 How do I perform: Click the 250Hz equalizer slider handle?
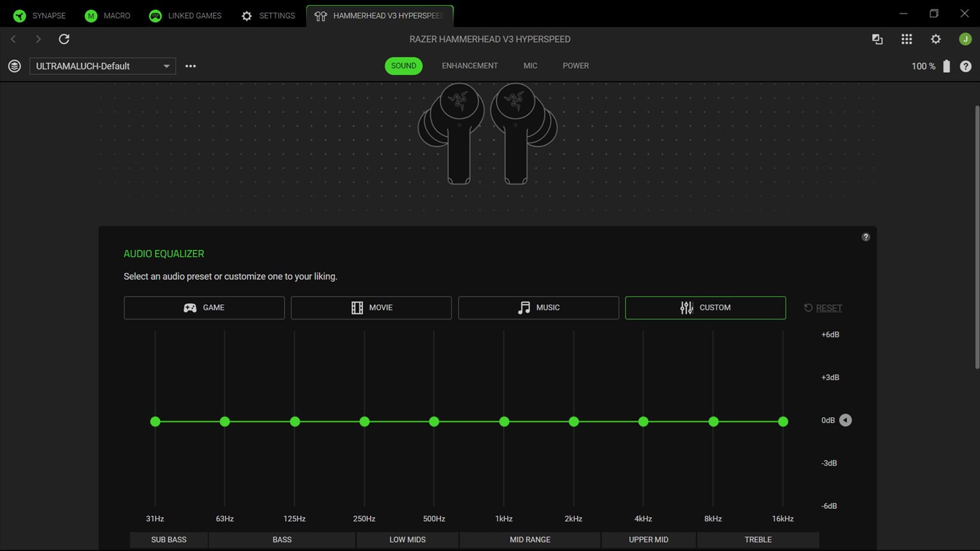364,422
